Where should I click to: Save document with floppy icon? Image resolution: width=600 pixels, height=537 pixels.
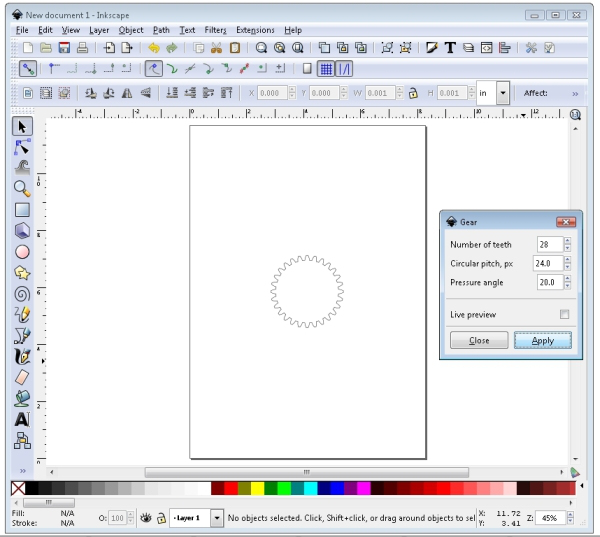point(64,48)
